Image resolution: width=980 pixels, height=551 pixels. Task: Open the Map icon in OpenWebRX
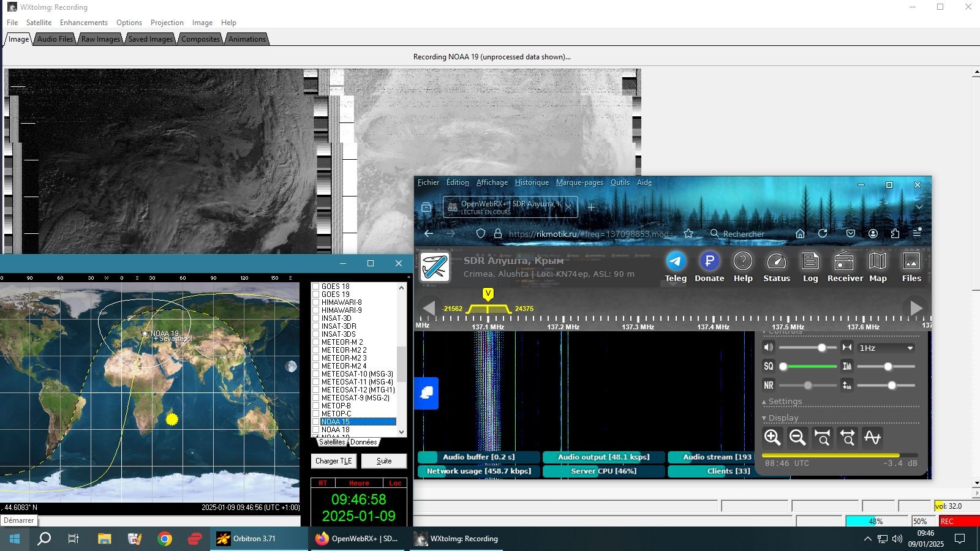(878, 266)
